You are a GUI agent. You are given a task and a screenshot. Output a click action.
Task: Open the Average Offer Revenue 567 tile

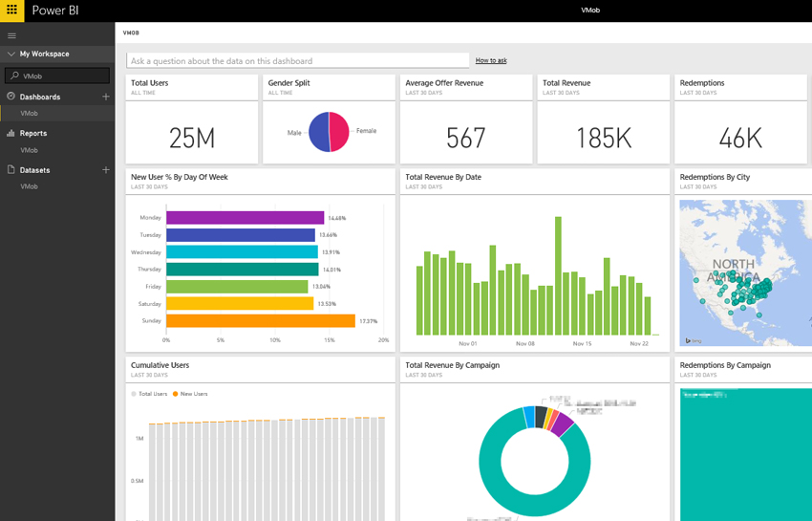point(466,119)
